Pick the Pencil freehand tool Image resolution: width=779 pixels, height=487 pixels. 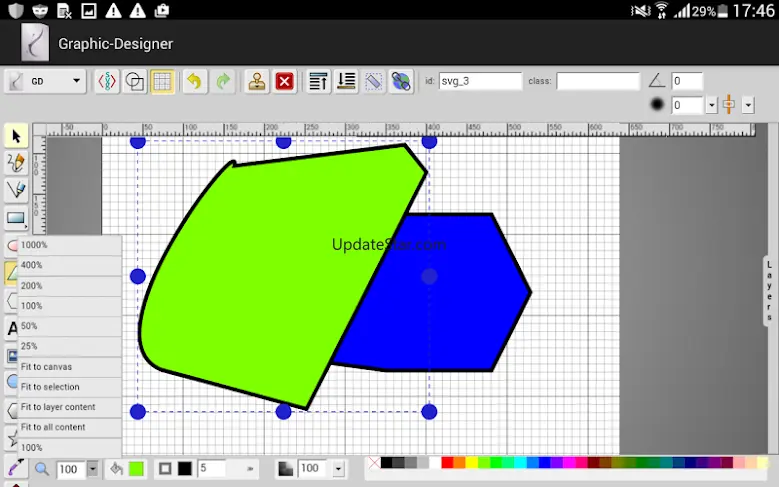point(16,163)
